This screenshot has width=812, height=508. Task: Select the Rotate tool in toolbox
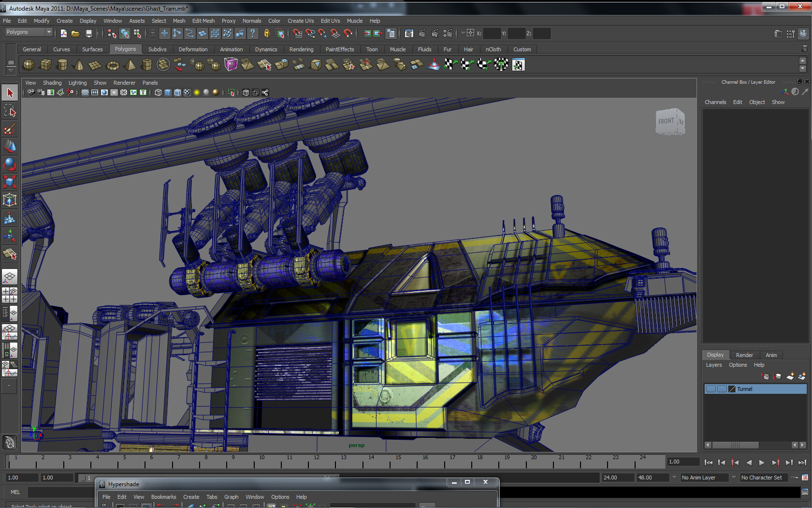[x=10, y=164]
